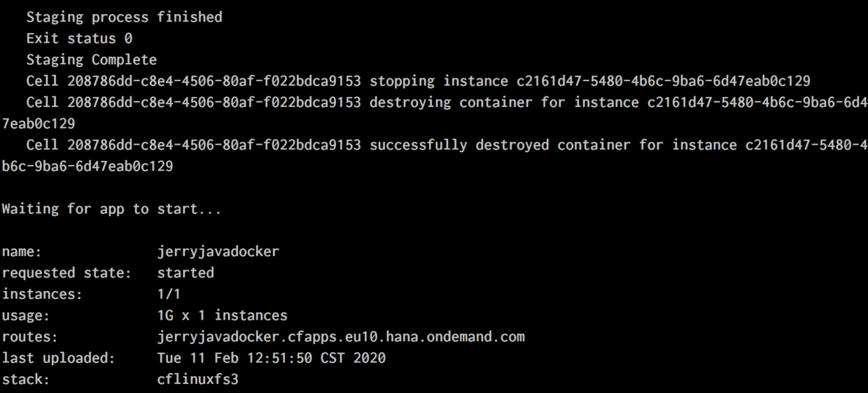Click the last uploaded timestamp value
Viewport: 868px width, 393px height.
[x=271, y=358]
